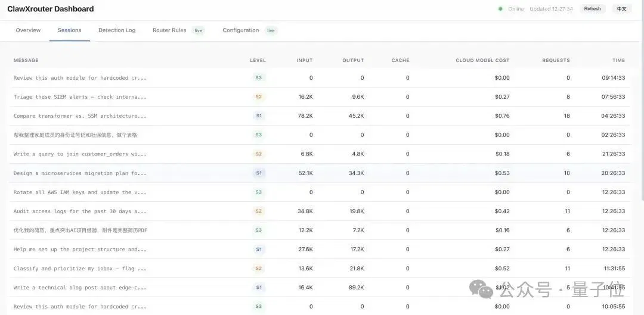This screenshot has height=315, width=644.
Task: Click the 18 requests value
Action: click(567, 116)
